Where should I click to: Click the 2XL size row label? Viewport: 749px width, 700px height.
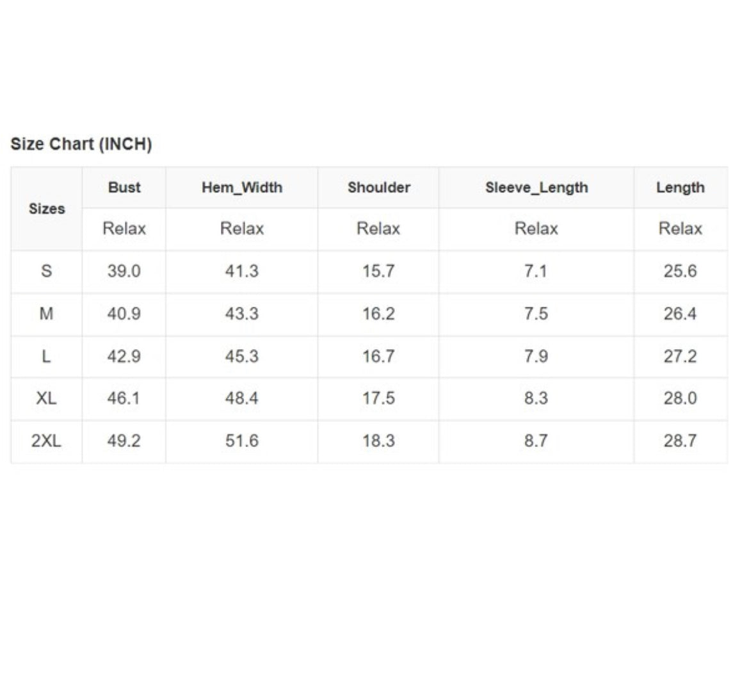pyautogui.click(x=46, y=441)
